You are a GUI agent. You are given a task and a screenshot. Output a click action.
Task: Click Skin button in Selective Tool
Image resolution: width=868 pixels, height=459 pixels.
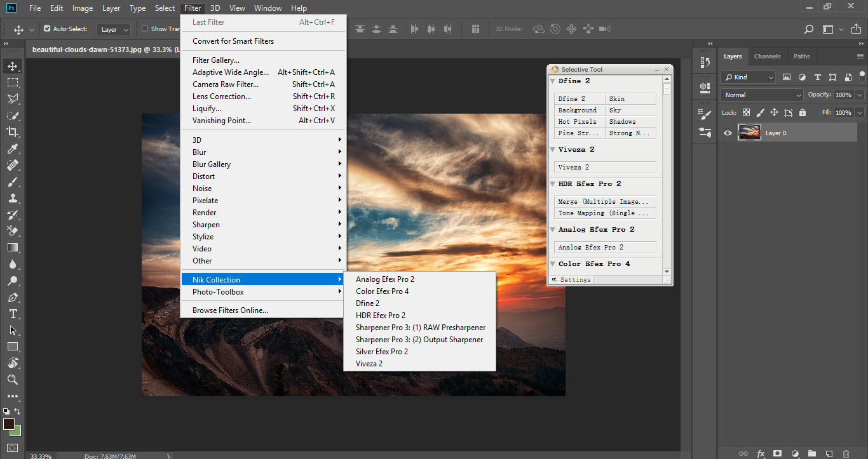630,99
